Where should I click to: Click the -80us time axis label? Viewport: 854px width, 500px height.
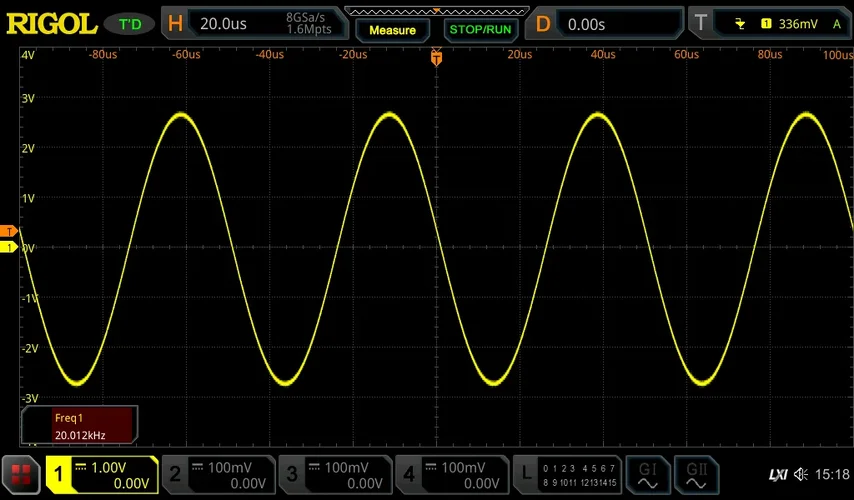pos(102,54)
